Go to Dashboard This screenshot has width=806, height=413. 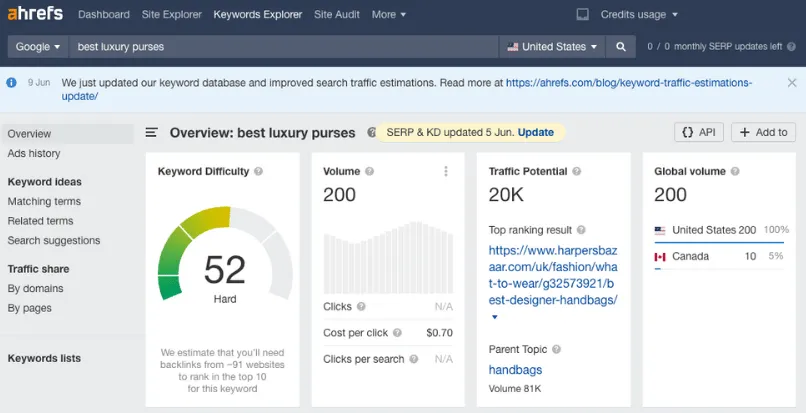pyautogui.click(x=104, y=15)
